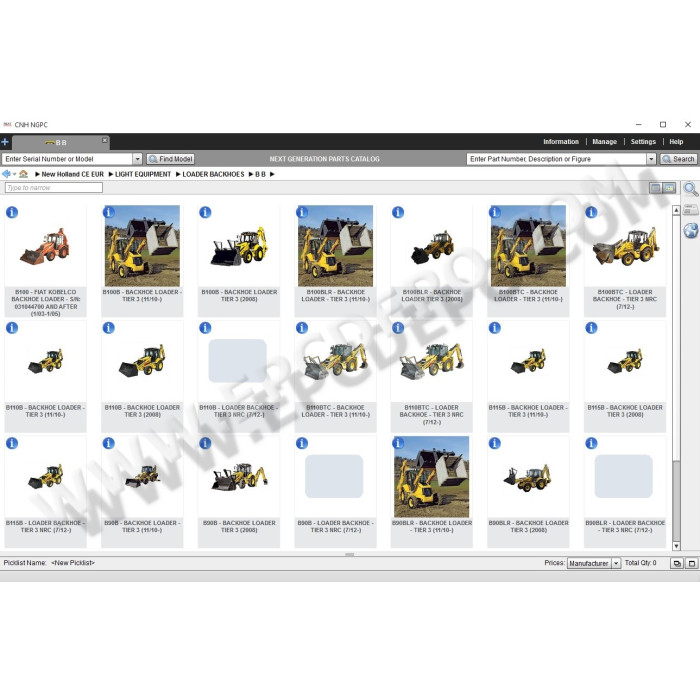Open the magnifier search panel icon on right sidebar
The width and height of the screenshot is (700, 700).
(691, 189)
